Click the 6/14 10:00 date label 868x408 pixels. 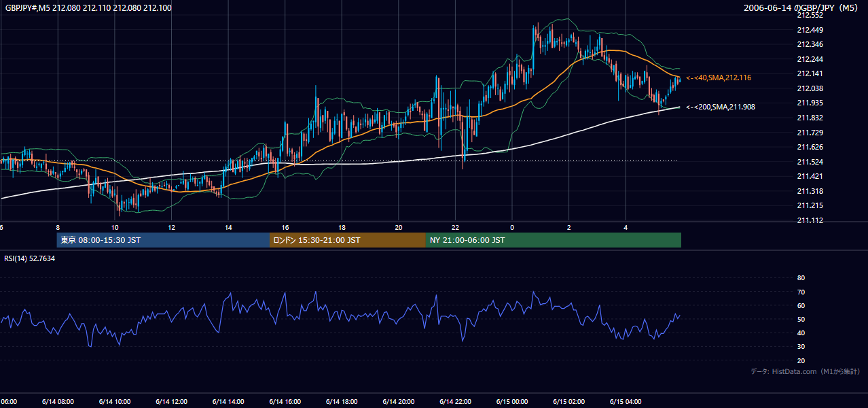click(x=115, y=401)
